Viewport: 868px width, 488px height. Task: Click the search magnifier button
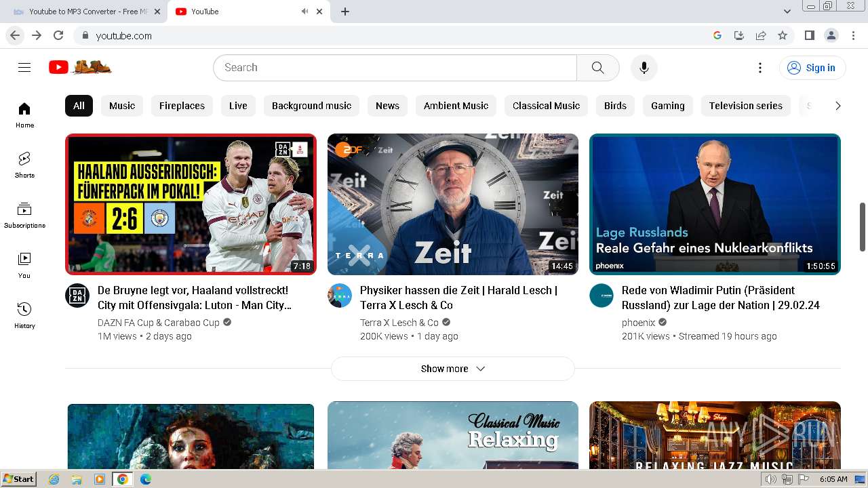click(x=597, y=68)
